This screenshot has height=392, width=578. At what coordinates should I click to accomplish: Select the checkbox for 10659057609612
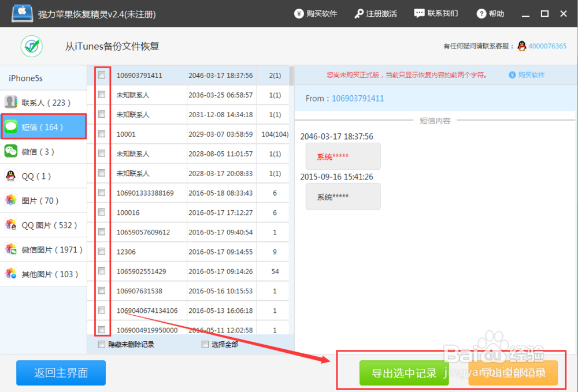click(102, 232)
